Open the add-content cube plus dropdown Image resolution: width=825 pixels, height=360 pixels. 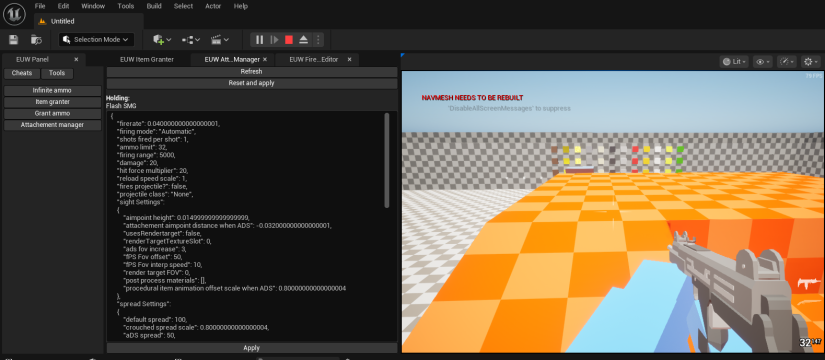162,39
